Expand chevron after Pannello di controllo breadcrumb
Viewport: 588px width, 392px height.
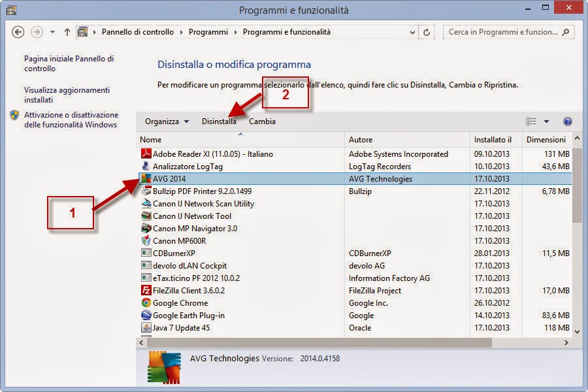click(x=181, y=32)
